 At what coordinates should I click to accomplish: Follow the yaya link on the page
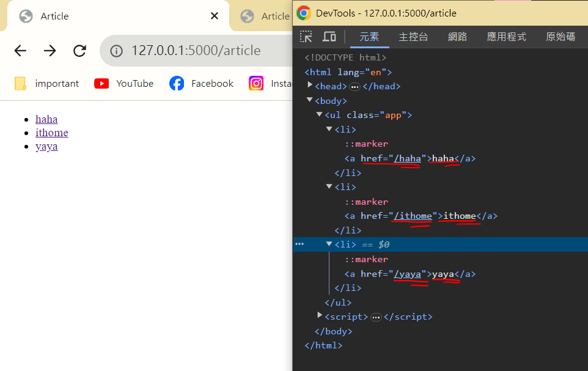[x=46, y=147]
